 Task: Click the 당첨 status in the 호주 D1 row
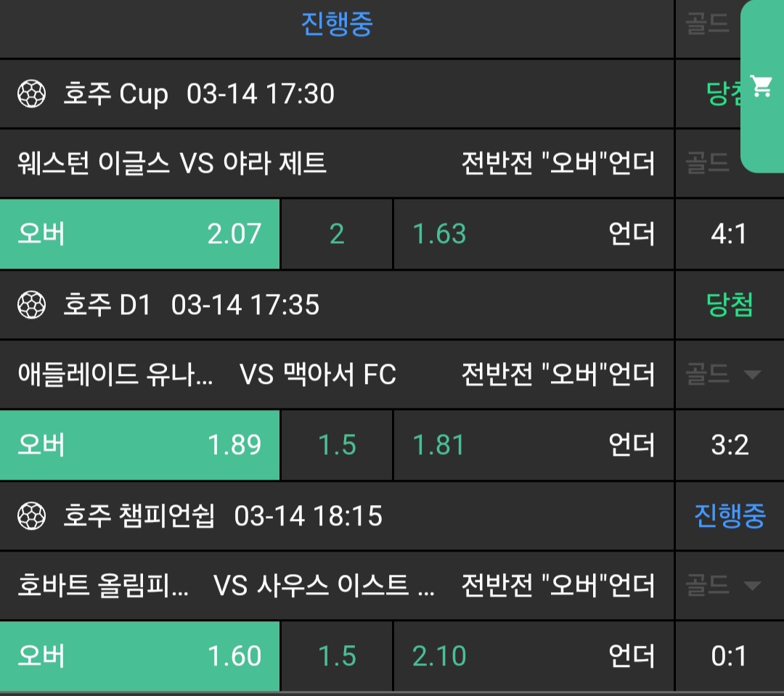click(730, 305)
